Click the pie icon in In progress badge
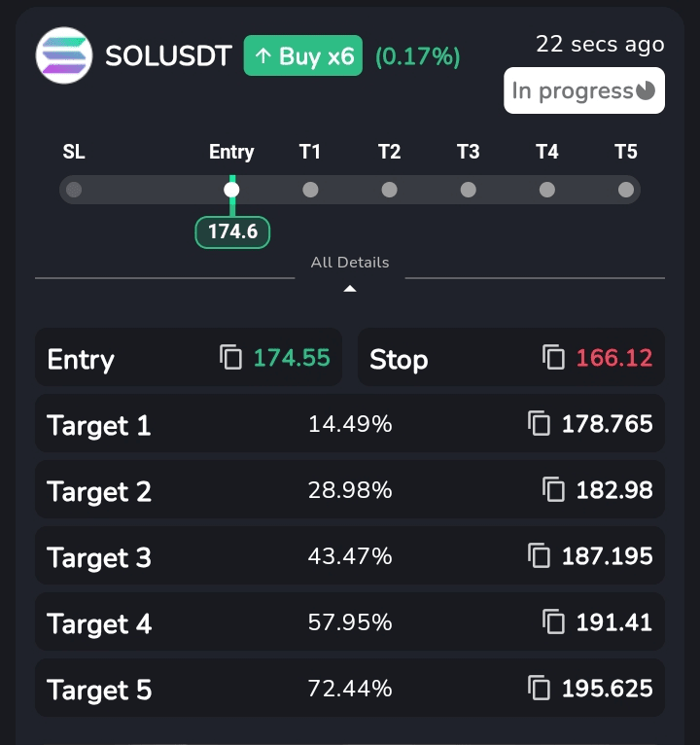Screen dimensions: 700x745 tap(647, 91)
